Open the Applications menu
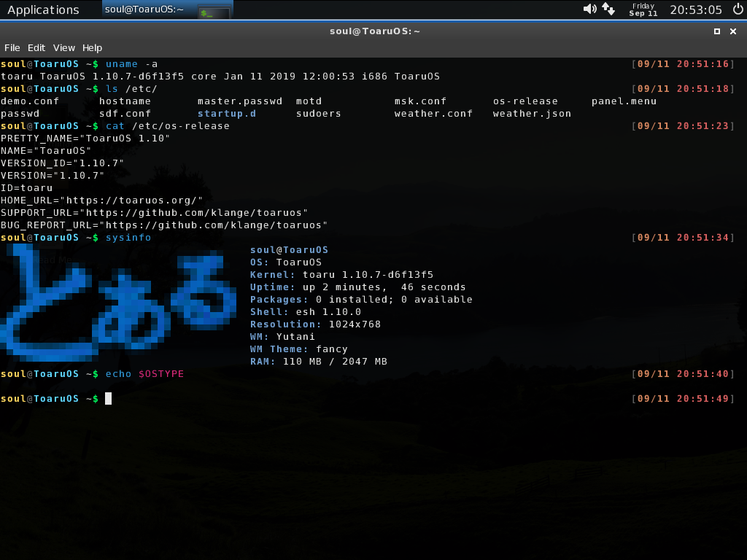Screen dimensions: 747x560 [43, 10]
